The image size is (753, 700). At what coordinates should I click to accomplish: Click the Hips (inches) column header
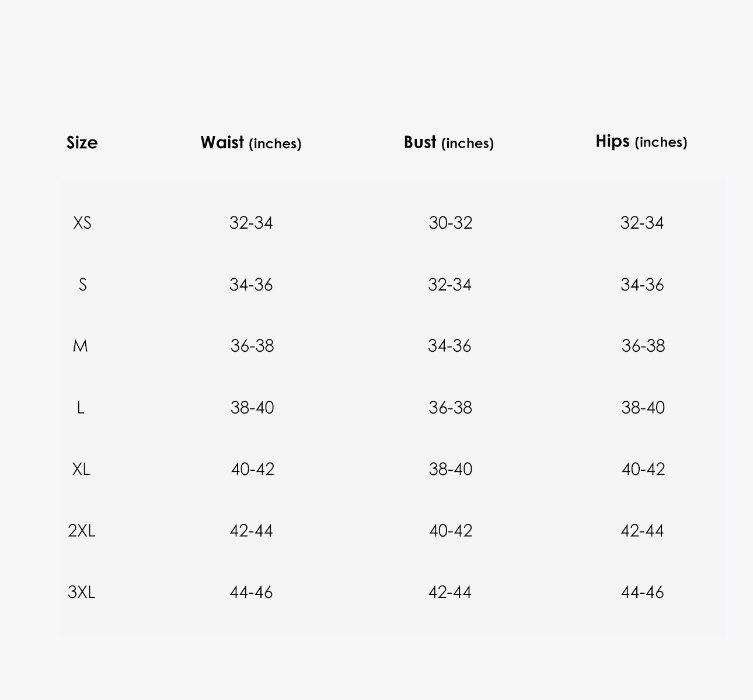click(642, 142)
